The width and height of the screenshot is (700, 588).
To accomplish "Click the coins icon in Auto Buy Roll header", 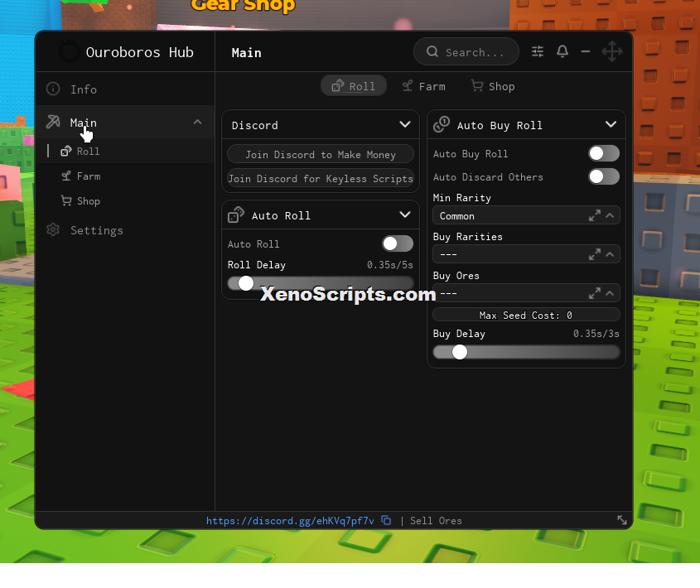I will pos(442,124).
